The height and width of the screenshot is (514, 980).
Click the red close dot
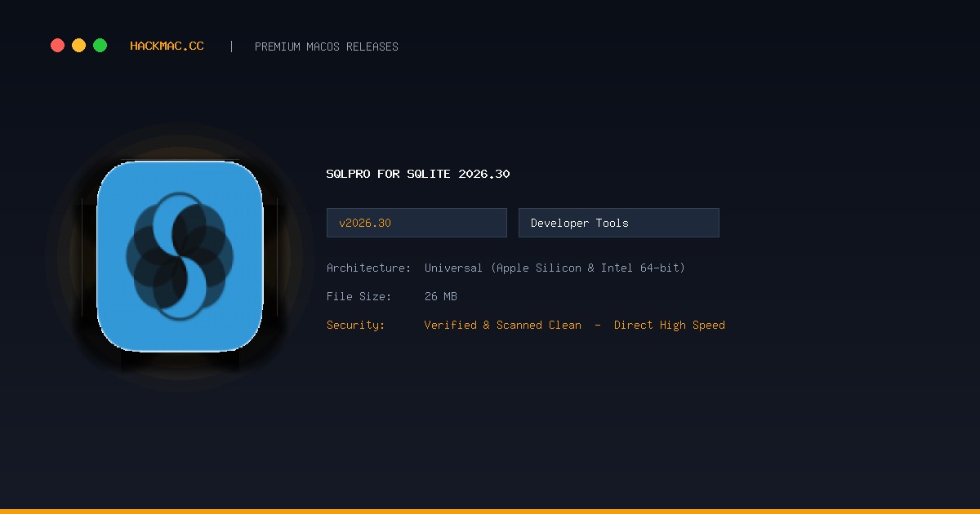click(x=57, y=46)
